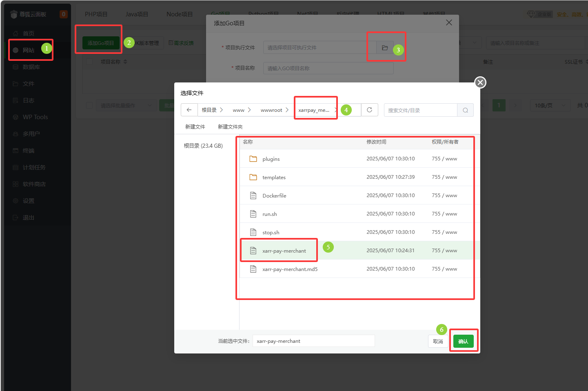The image size is (588, 391).
Task: Open the templates folder
Action: 274,177
